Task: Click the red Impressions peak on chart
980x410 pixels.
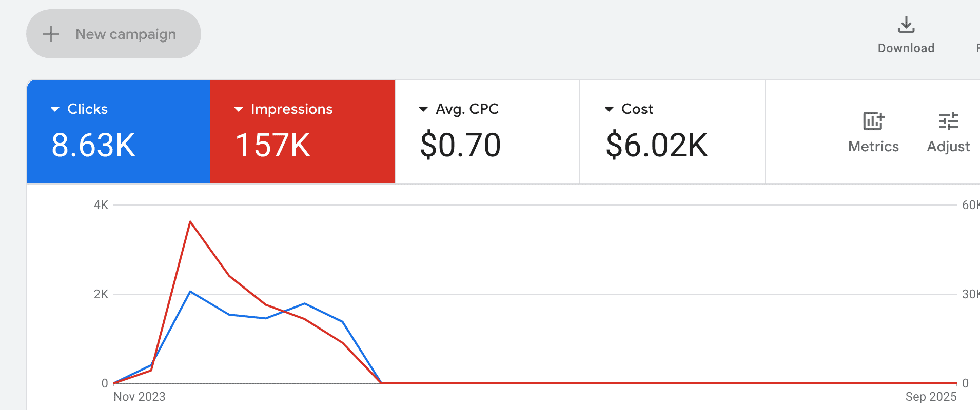Action: (190, 222)
